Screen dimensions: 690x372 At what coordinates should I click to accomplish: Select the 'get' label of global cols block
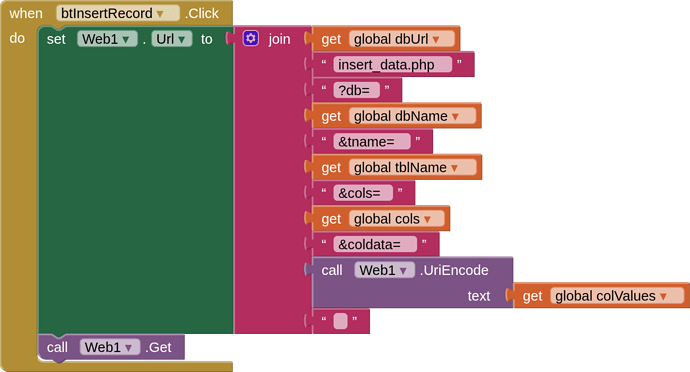[x=331, y=220]
